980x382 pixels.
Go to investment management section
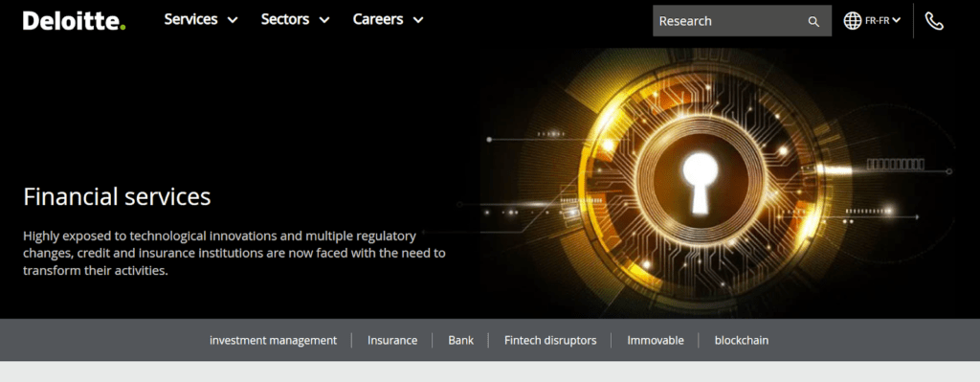[x=273, y=341]
